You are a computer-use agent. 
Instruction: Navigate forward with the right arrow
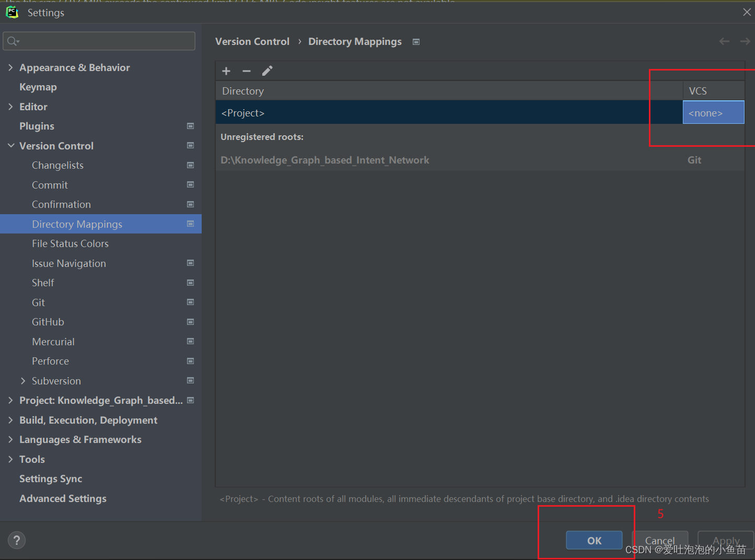pos(745,41)
